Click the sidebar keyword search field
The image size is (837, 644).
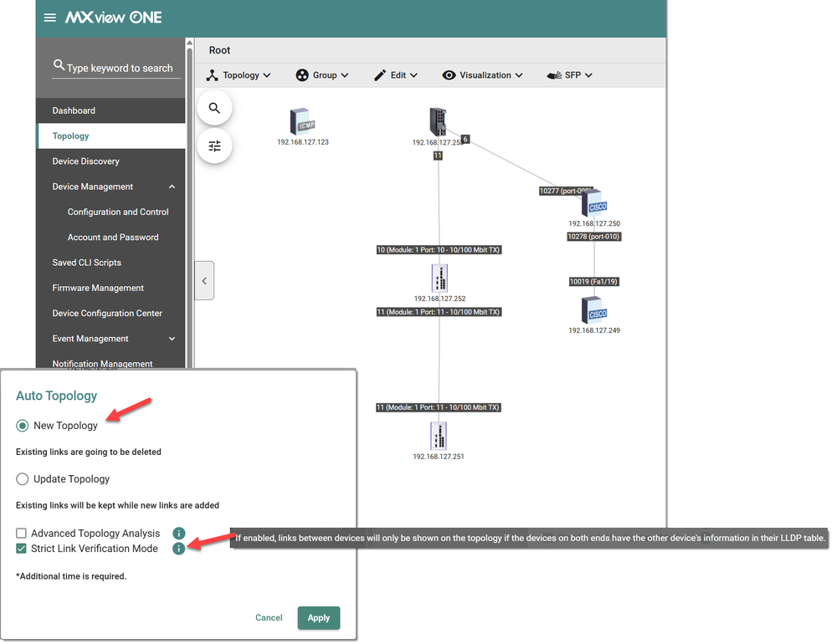pos(116,68)
